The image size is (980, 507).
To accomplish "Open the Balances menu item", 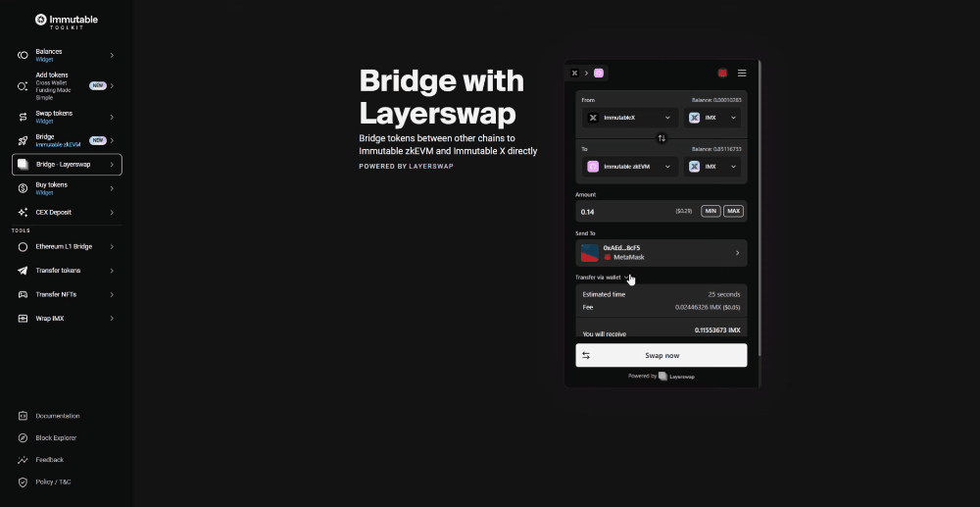I will tap(67, 55).
